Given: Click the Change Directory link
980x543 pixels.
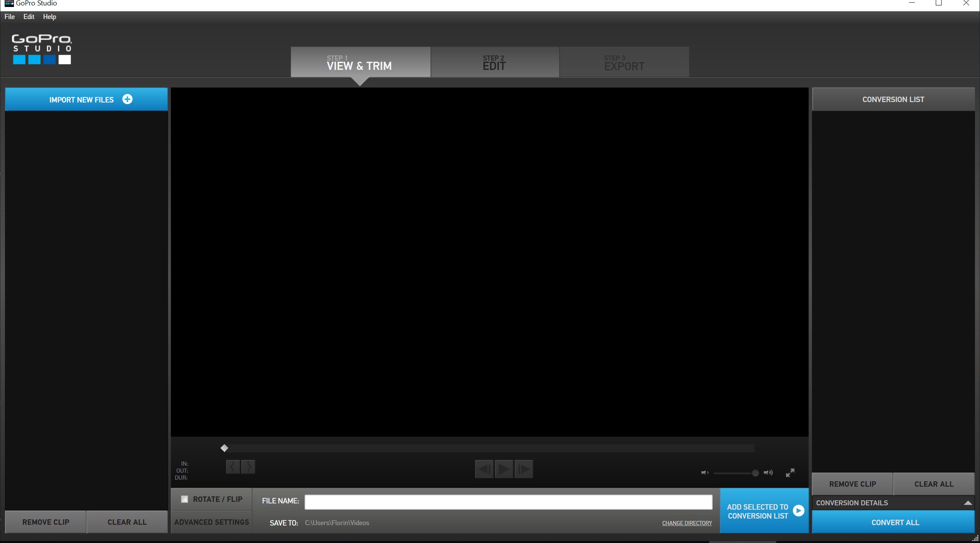Looking at the screenshot, I should tap(687, 523).
